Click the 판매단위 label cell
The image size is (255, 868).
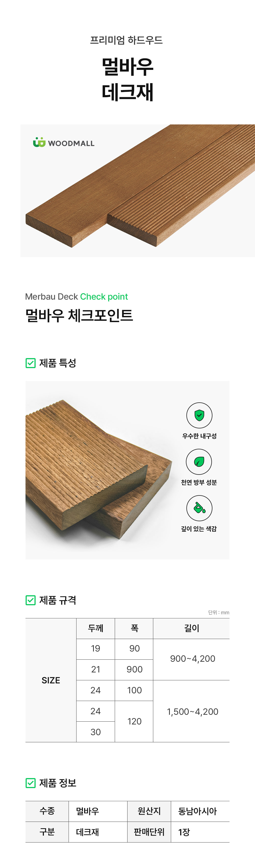pos(149,832)
